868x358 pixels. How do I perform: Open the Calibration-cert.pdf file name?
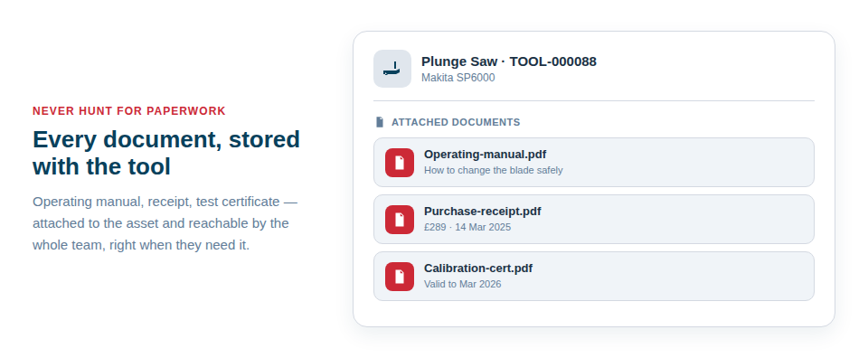pyautogui.click(x=477, y=268)
